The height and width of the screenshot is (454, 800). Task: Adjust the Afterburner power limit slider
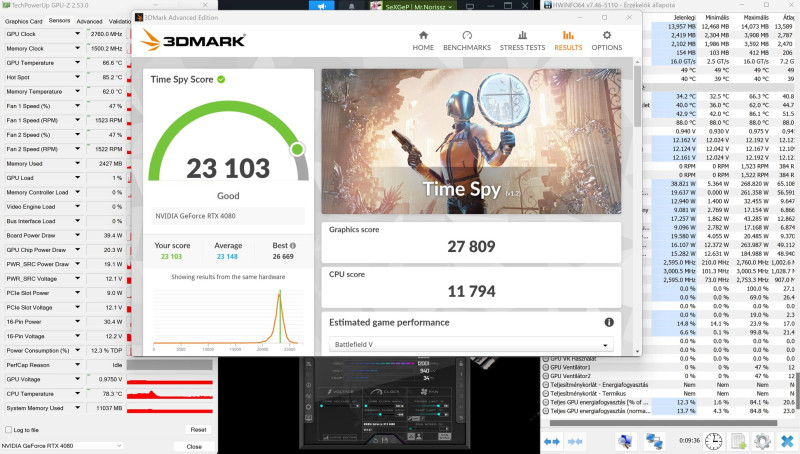[426, 406]
